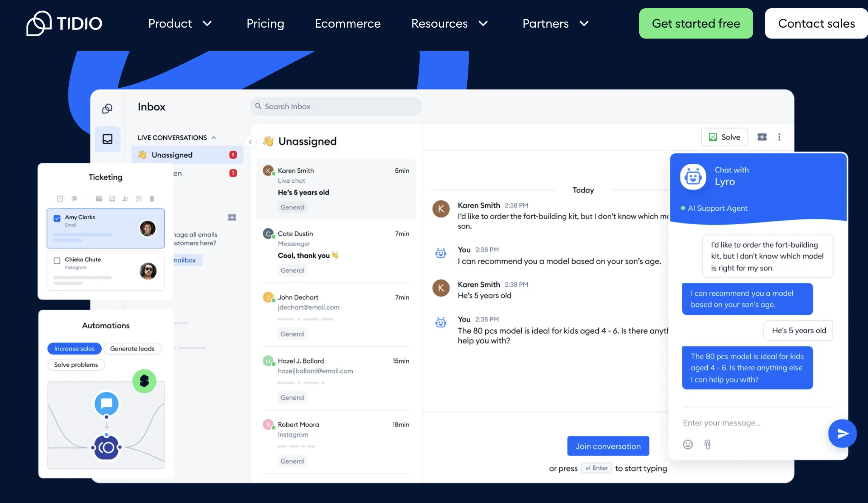The width and height of the screenshot is (868, 503).
Task: Expand the Resources navigation dropdown
Action: pyautogui.click(x=448, y=23)
